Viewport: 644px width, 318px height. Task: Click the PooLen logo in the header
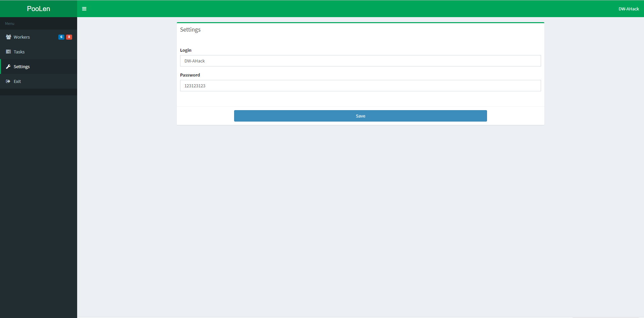[39, 9]
